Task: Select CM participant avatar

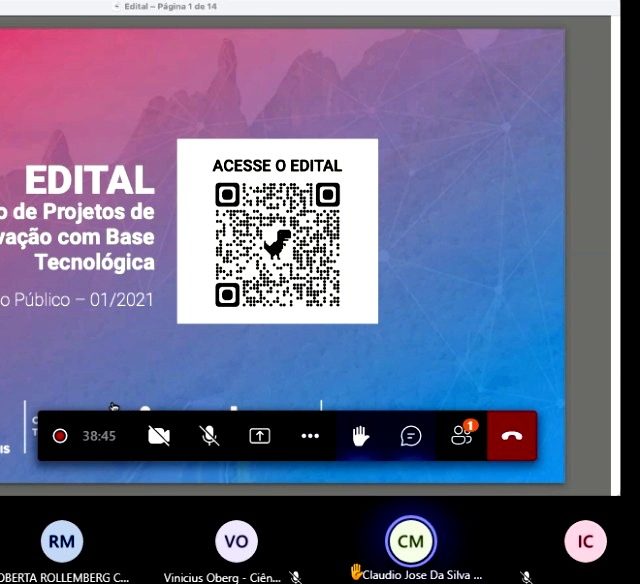Action: coord(411,541)
